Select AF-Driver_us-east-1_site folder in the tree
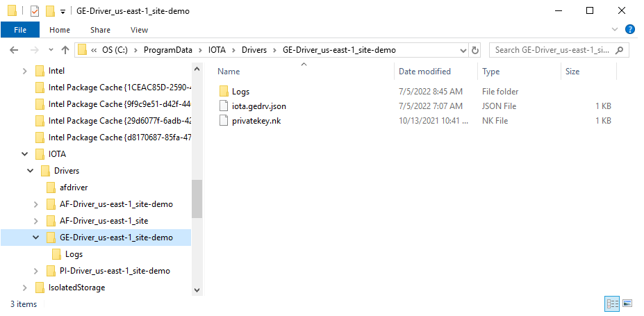The width and height of the screenshot is (644, 316). [x=104, y=221]
